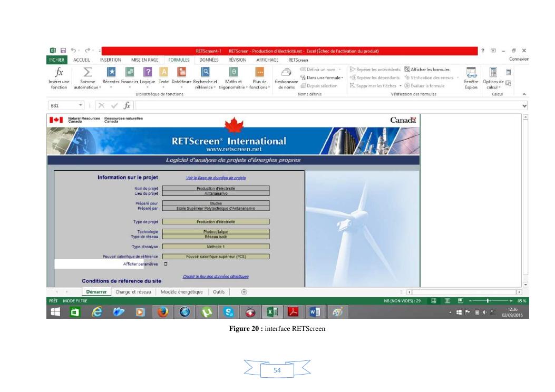Switch to page layout view in status bar
Image resolution: width=555 pixels, height=392 pixels.
[x=447, y=301]
